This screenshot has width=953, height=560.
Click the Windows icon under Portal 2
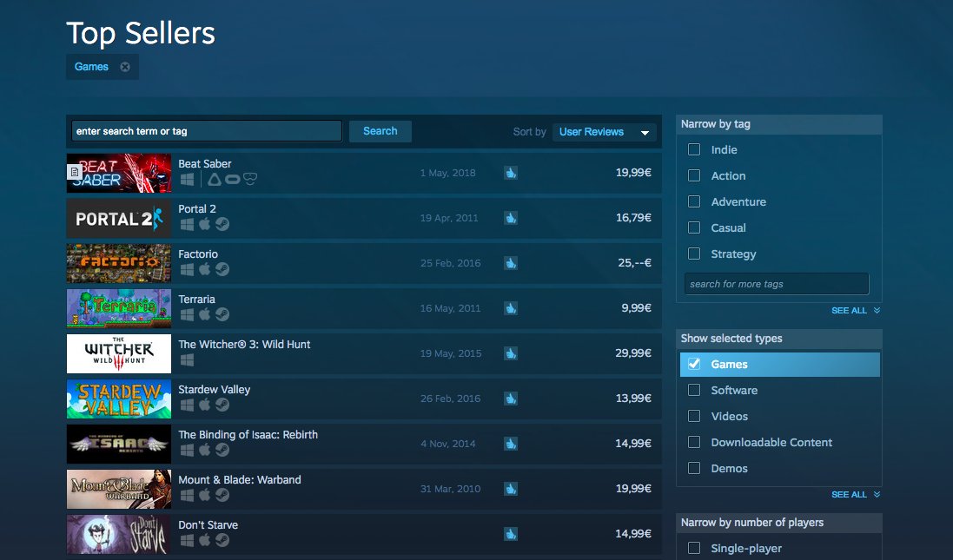(x=187, y=224)
